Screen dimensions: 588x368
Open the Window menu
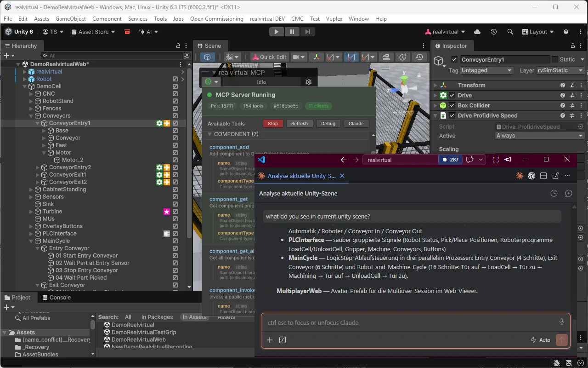(x=359, y=19)
